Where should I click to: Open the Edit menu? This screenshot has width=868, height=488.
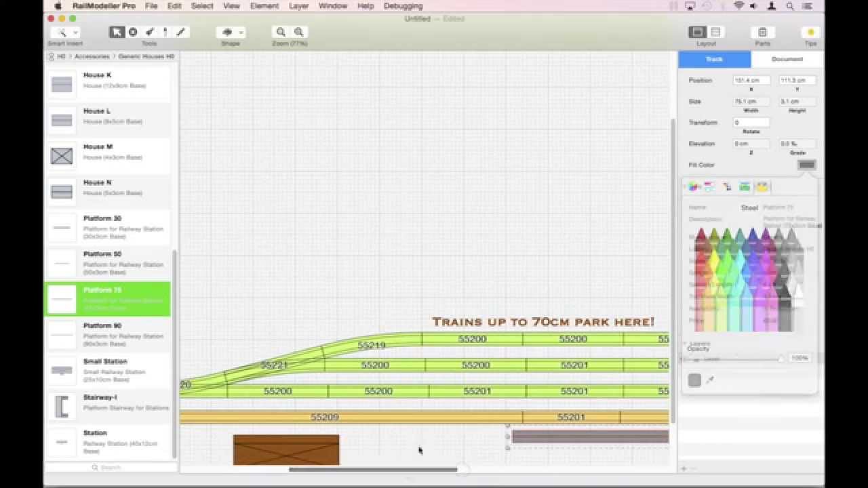click(174, 6)
